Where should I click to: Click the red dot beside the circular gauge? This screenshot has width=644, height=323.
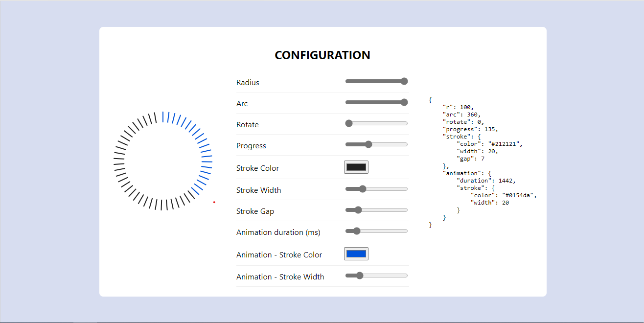[x=214, y=202]
